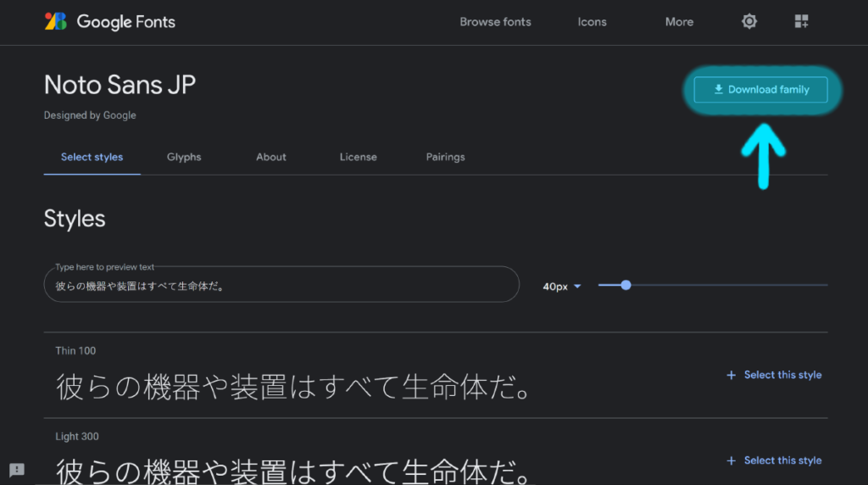This screenshot has width=868, height=485.
Task: Open Icons in the top navigation
Action: coord(592,22)
